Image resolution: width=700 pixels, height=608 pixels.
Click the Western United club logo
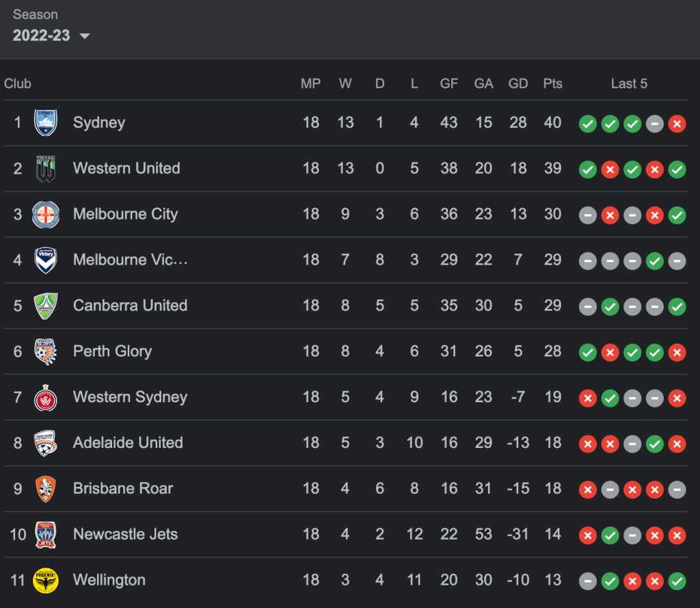click(46, 169)
